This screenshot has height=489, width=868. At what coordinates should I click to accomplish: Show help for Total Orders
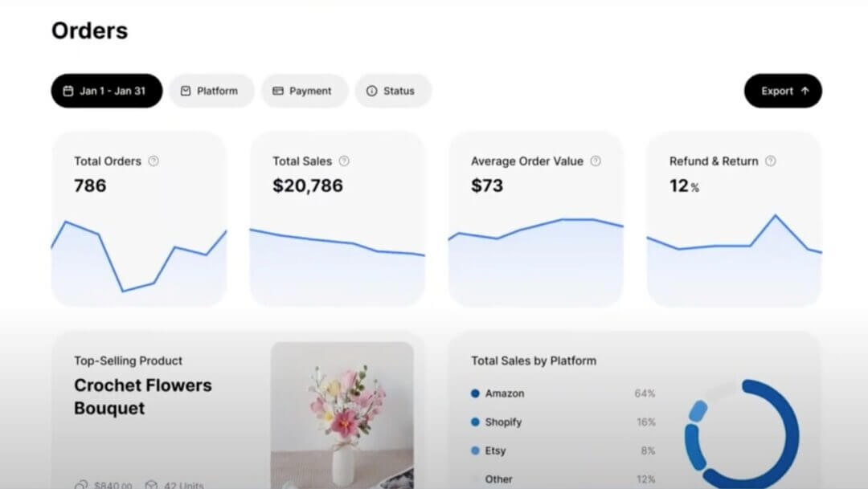(x=154, y=161)
